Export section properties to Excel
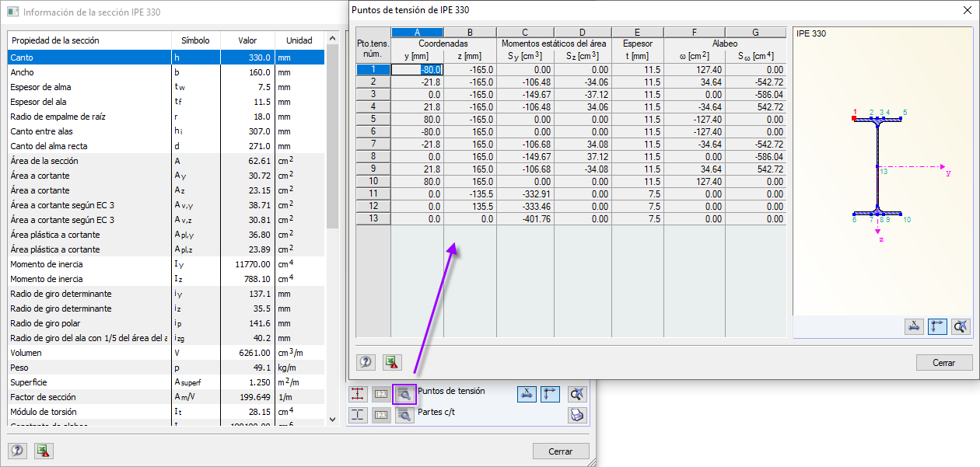 pyautogui.click(x=43, y=451)
